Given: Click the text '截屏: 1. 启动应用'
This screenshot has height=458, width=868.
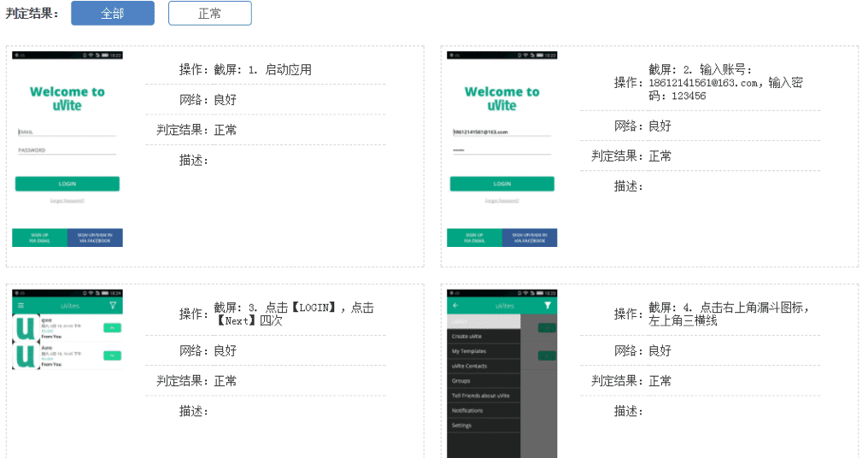Looking at the screenshot, I should click(x=262, y=70).
